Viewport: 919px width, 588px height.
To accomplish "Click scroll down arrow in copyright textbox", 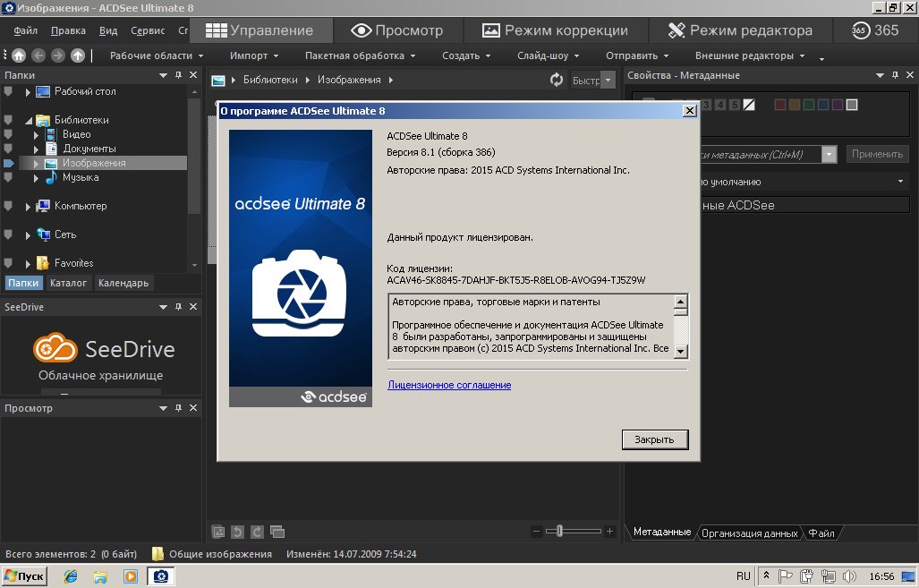I will pyautogui.click(x=680, y=352).
